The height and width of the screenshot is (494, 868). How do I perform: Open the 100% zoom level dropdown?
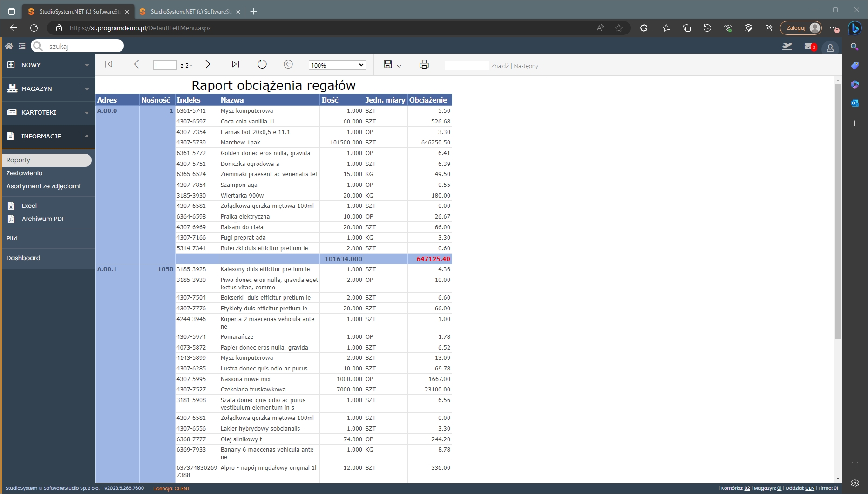tap(337, 65)
